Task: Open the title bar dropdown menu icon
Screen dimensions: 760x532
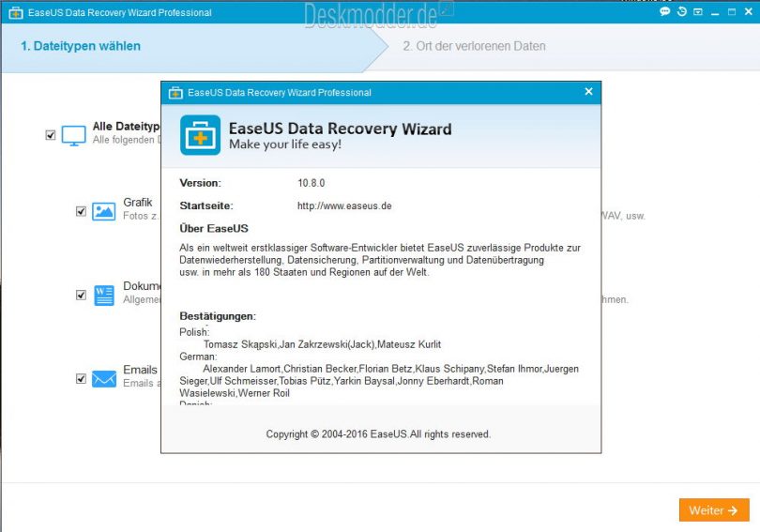Action: click(698, 12)
